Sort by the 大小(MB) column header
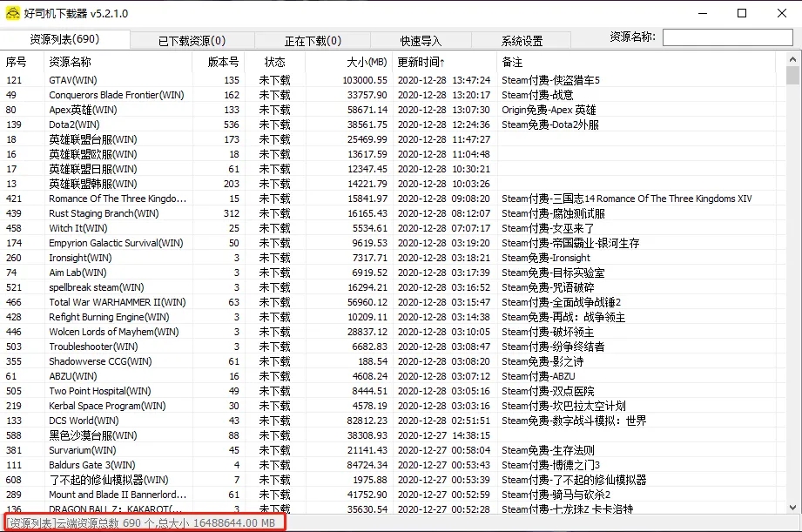802x532 pixels. (x=349, y=62)
